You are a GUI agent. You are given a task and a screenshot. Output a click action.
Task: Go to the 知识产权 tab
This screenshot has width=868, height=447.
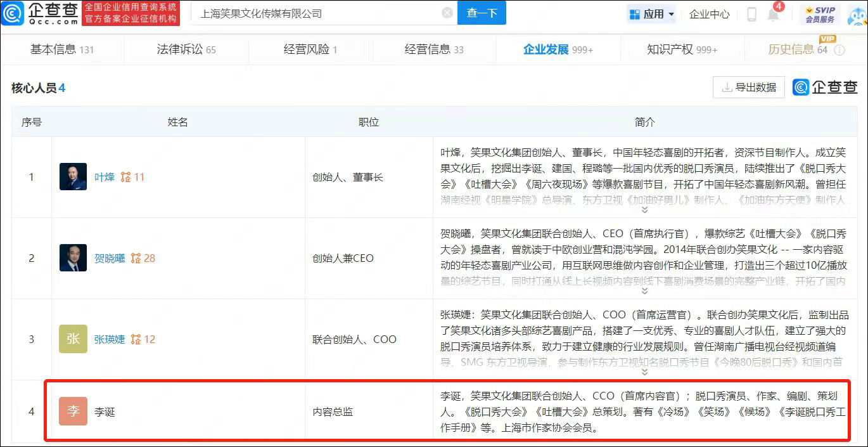click(x=682, y=49)
